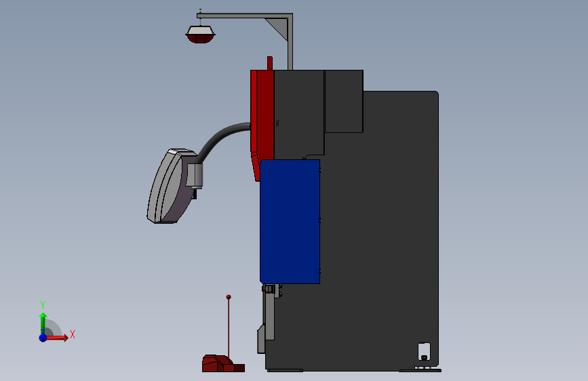The image size is (588, 381).
Task: Click the triangular gusset bracket
Action: [x=279, y=27]
